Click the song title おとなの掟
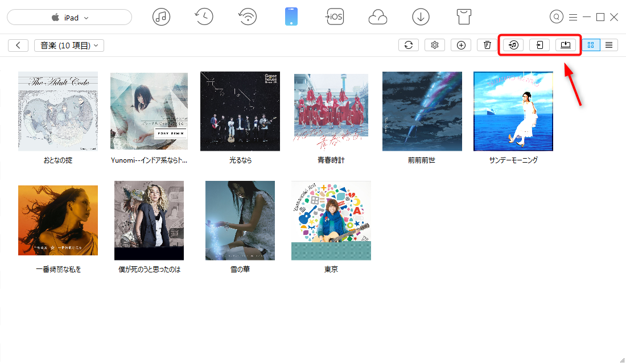The height and width of the screenshot is (364, 626). click(58, 160)
